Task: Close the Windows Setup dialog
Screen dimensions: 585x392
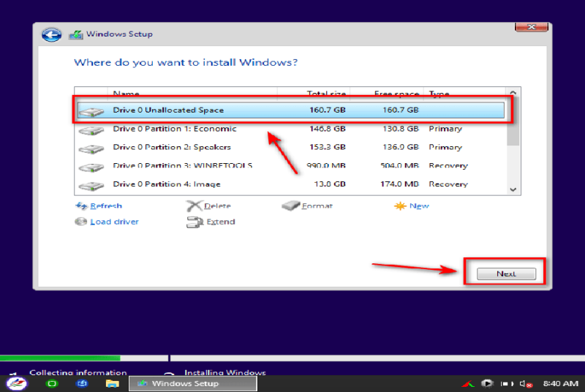Action: [532, 27]
